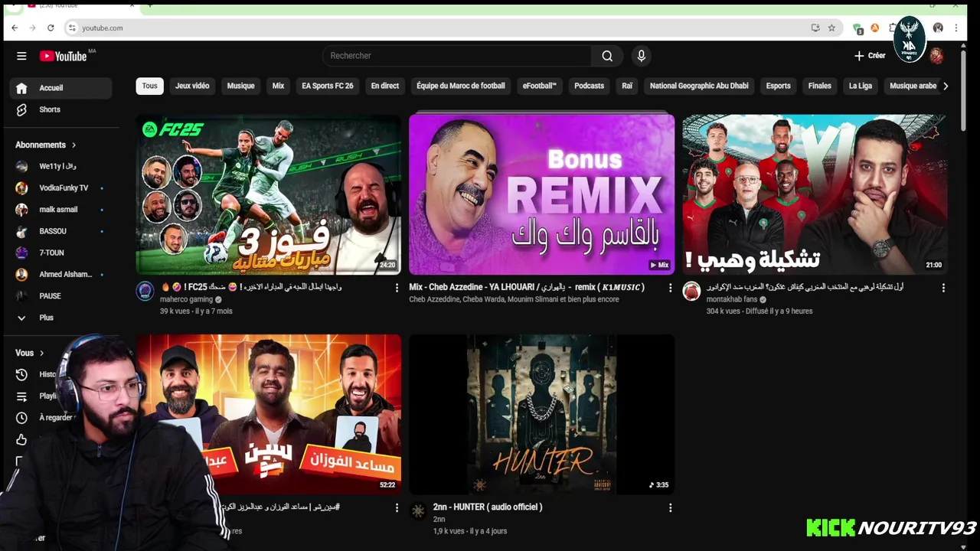Filter by National Geographic Abu Dhabi chip
Image resolution: width=980 pixels, height=551 pixels.
coord(699,86)
